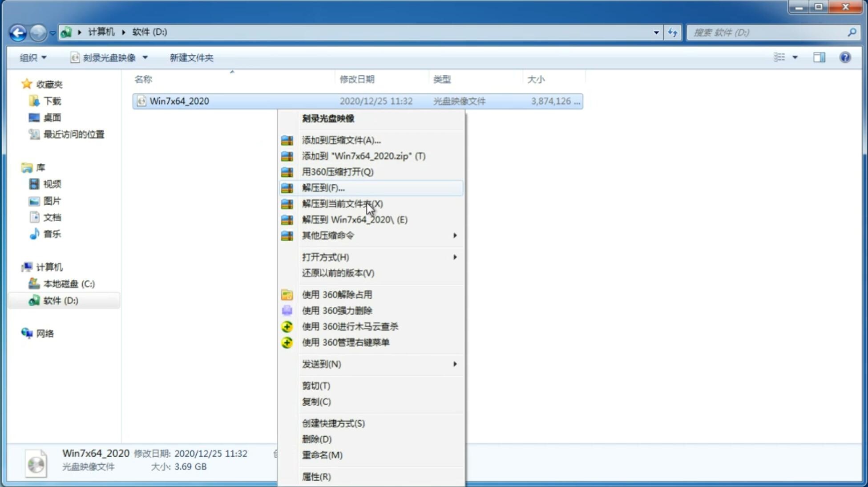Viewport: 868px width, 487px height.
Task: Click 用360压缩打开 icon
Action: point(288,172)
